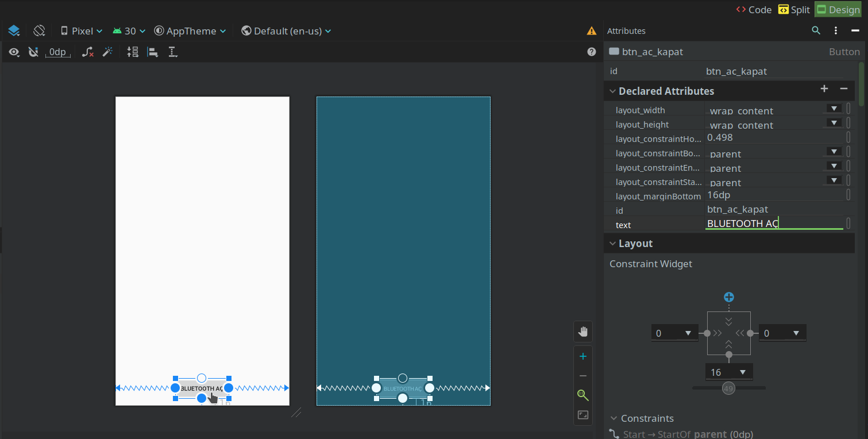This screenshot has height=439, width=868.
Task: Collapse the Constraints list section
Action: [614, 418]
